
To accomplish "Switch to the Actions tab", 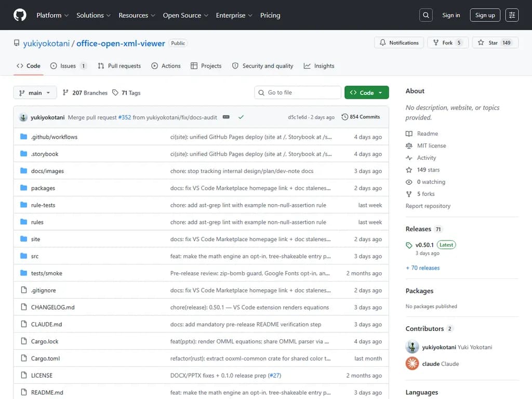I will pos(166,66).
